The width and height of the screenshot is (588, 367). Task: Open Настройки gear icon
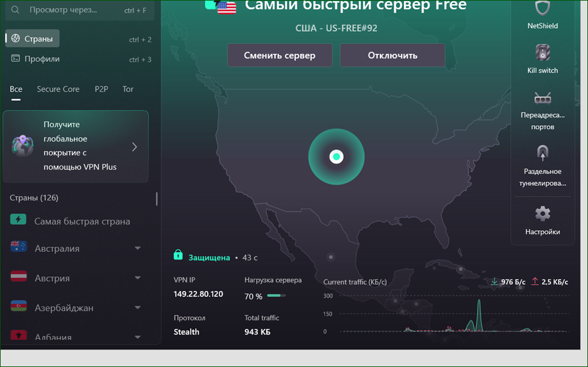542,213
